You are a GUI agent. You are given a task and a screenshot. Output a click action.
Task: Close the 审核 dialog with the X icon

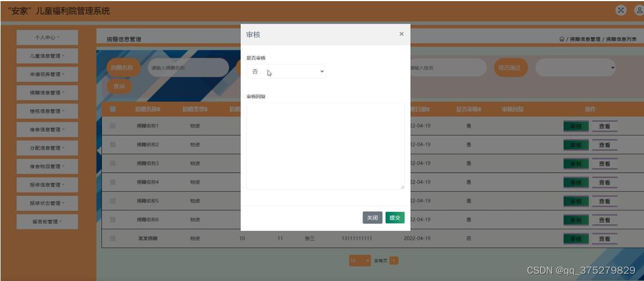[401, 34]
